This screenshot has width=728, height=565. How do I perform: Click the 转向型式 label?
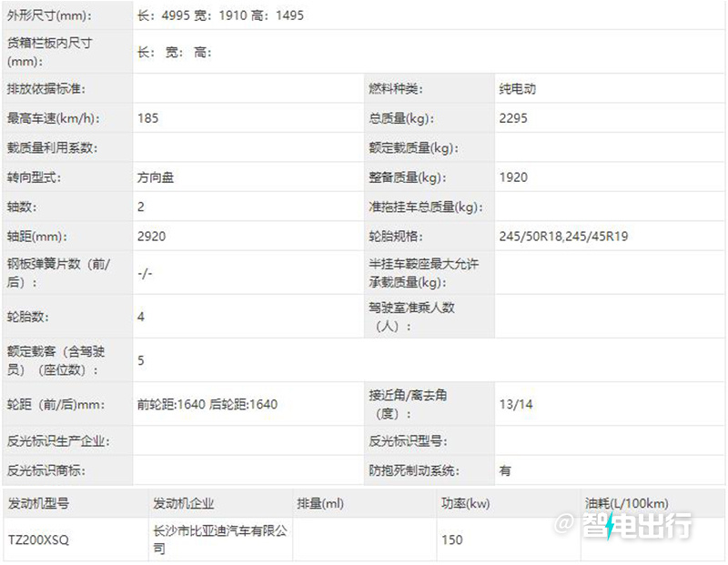34,177
